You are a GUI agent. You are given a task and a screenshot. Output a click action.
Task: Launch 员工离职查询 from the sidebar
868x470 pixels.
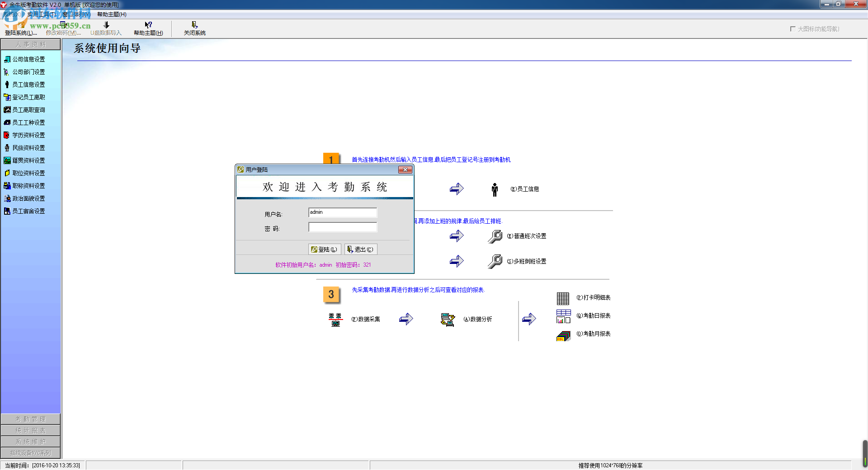(25, 110)
